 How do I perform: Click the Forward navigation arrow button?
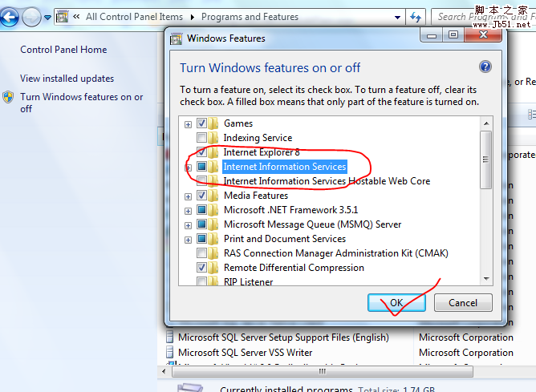(31, 17)
